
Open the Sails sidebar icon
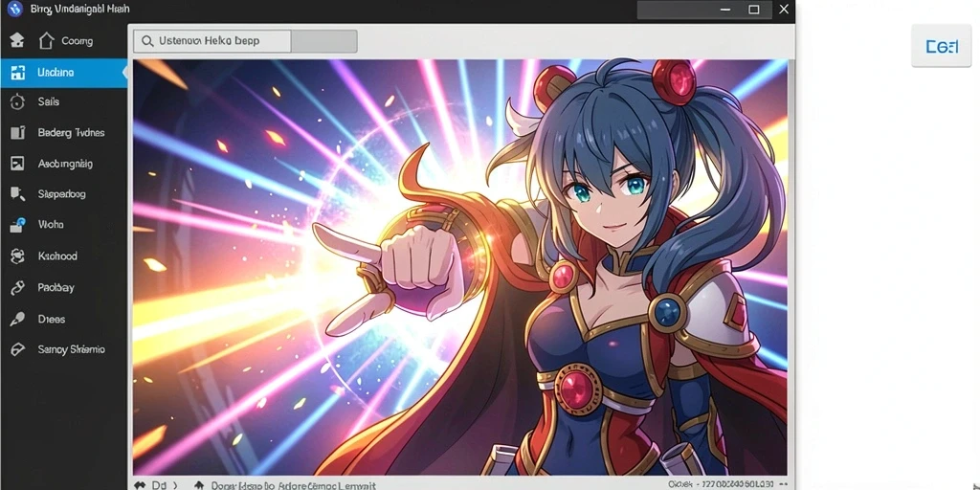17,101
